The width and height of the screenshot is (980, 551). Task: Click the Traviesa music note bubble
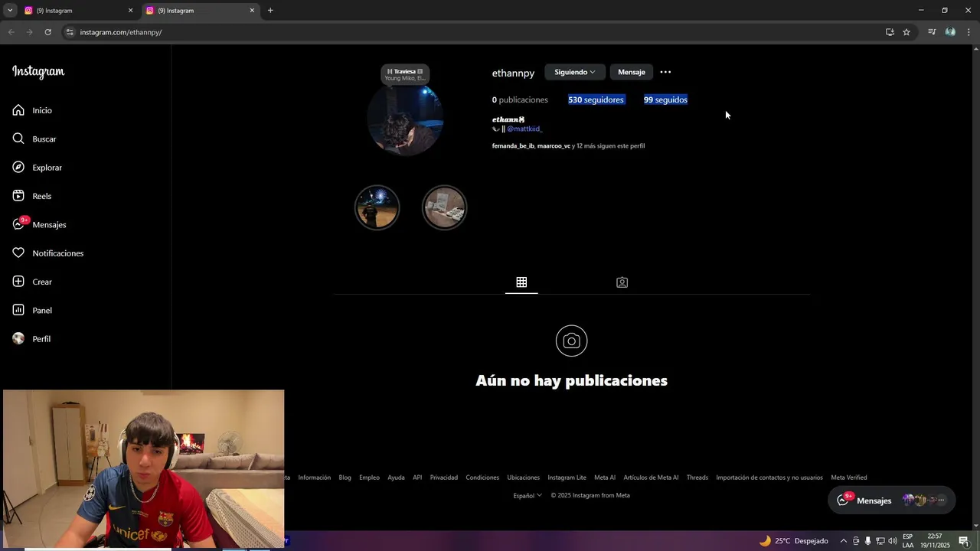(x=405, y=74)
